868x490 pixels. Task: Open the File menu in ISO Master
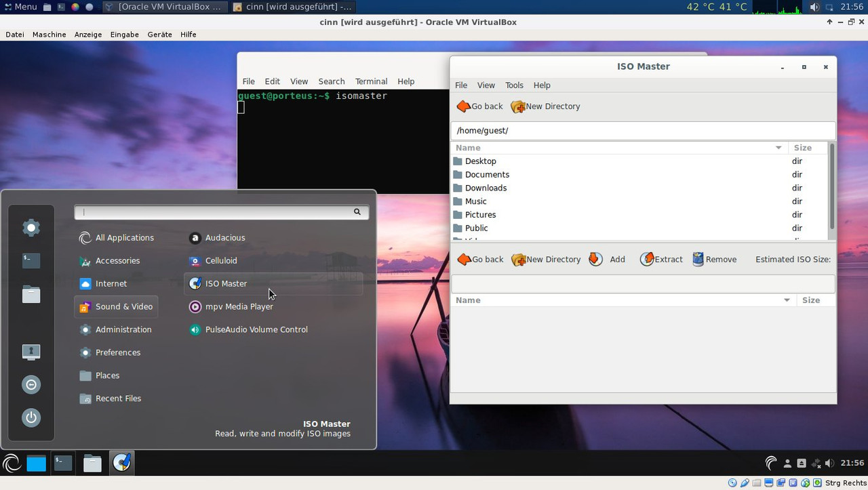tap(461, 85)
